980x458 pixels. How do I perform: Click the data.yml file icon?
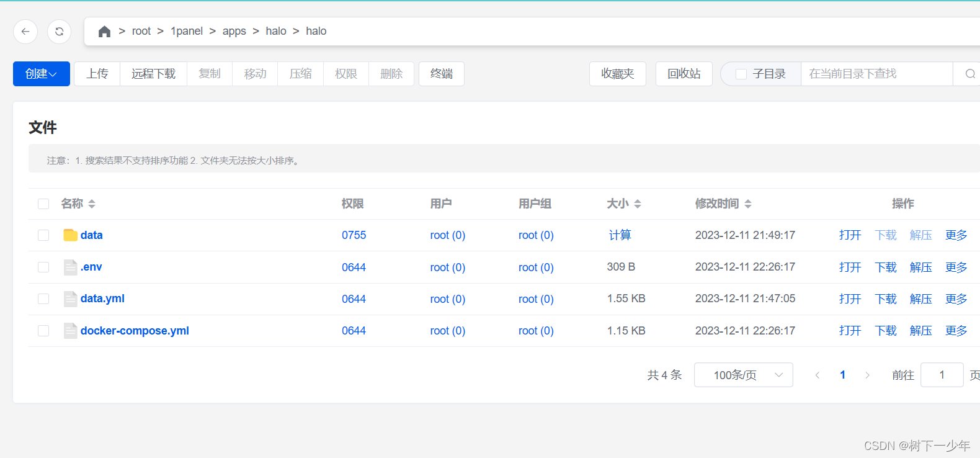click(71, 299)
